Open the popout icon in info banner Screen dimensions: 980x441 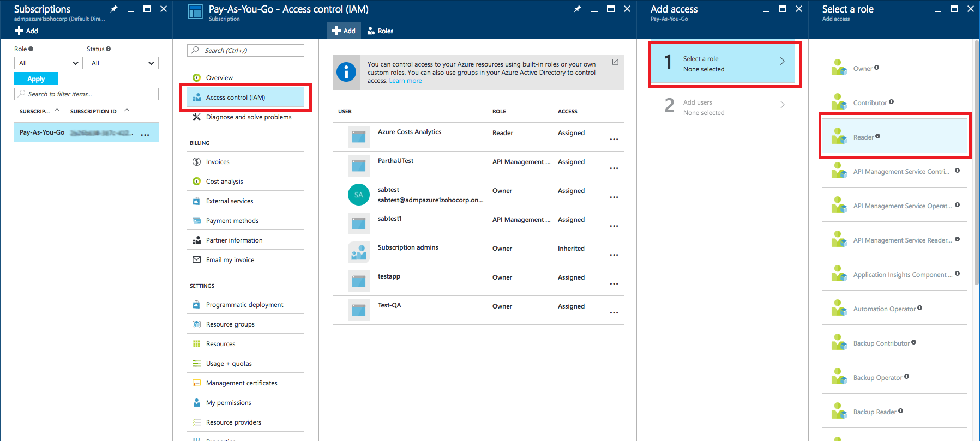click(615, 62)
